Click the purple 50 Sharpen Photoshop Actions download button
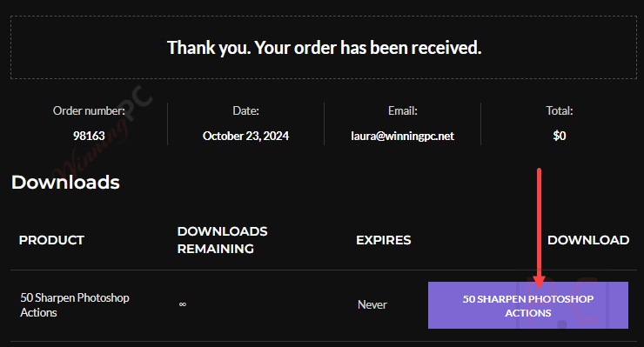 point(527,305)
